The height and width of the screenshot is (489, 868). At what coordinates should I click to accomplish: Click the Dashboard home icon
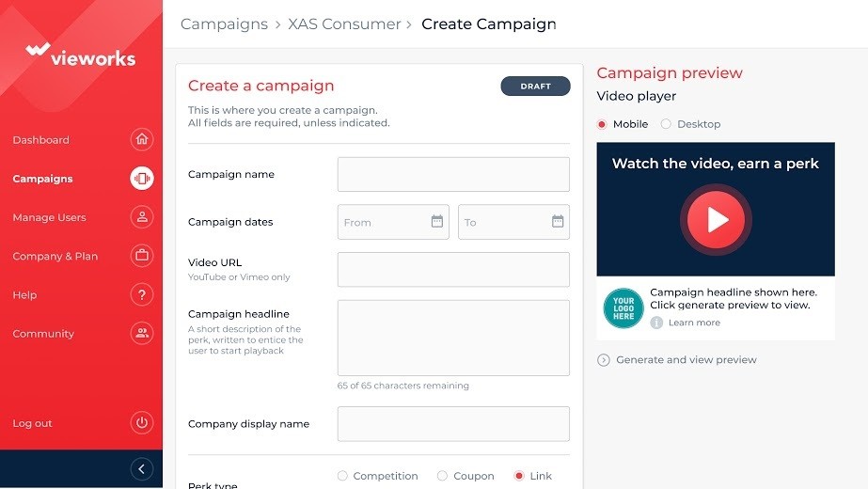tap(142, 140)
